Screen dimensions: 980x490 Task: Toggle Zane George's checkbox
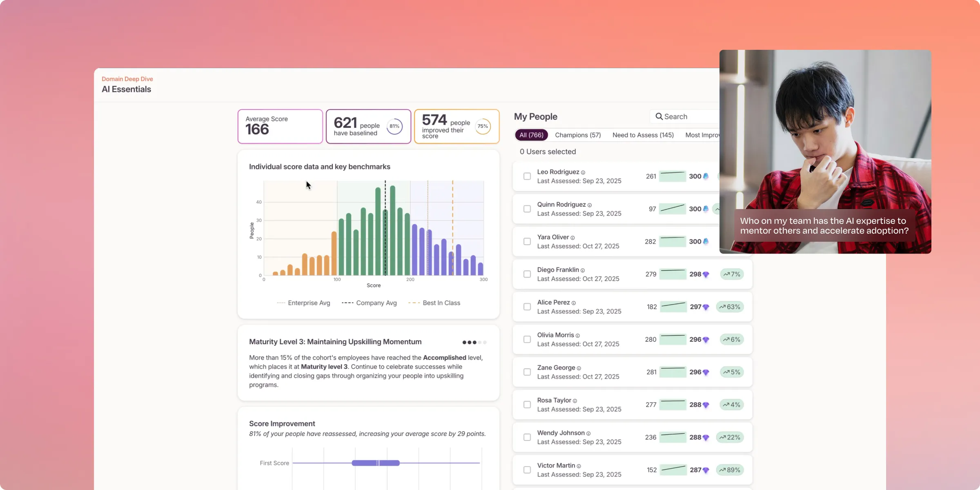pos(527,372)
